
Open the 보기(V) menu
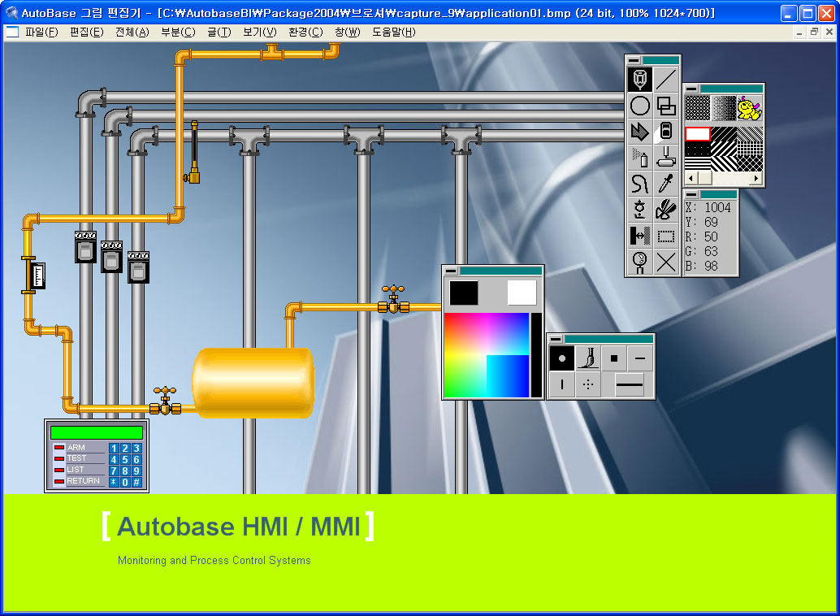click(259, 32)
